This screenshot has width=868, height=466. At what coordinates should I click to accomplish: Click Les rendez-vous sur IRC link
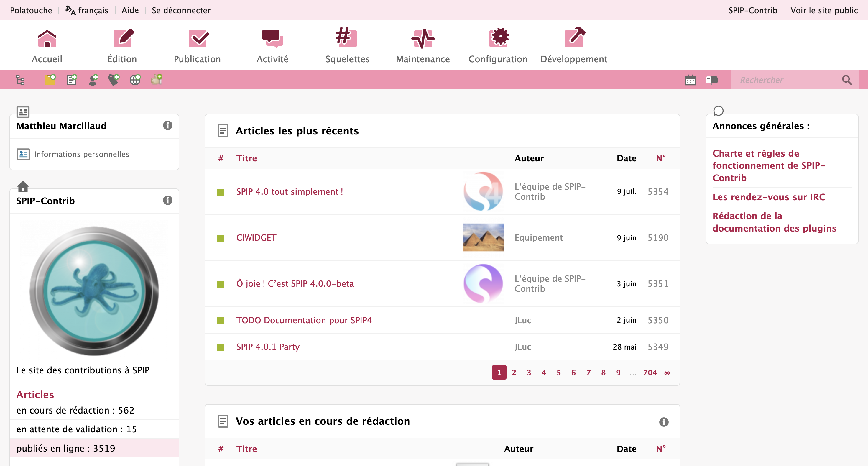pos(769,197)
